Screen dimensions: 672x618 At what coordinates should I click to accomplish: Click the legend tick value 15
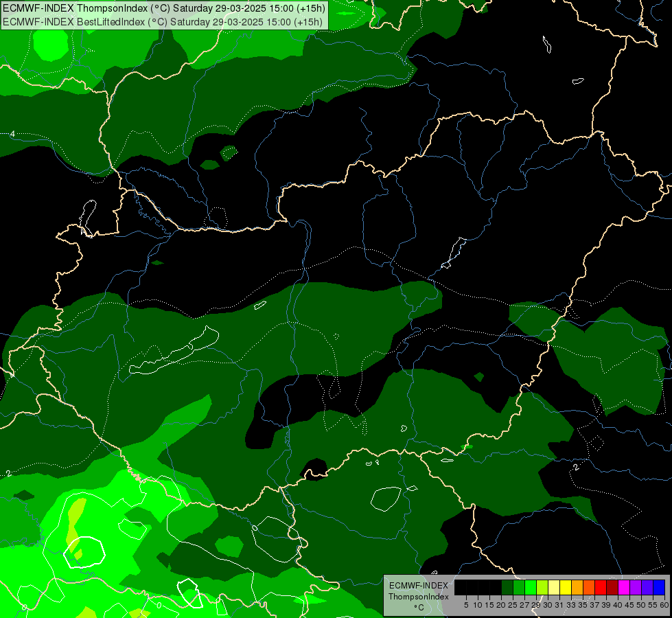coord(489,605)
